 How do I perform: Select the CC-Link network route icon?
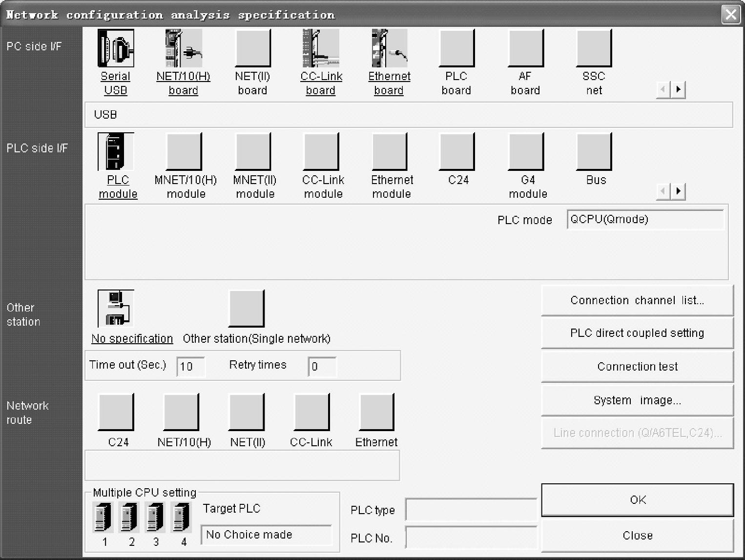click(x=311, y=412)
